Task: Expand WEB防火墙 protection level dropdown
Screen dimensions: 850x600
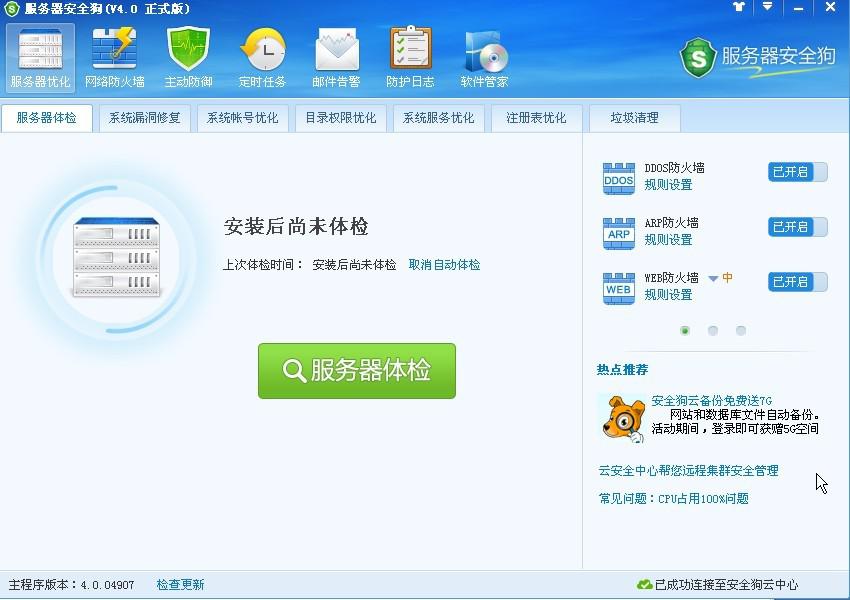Action: (x=713, y=278)
